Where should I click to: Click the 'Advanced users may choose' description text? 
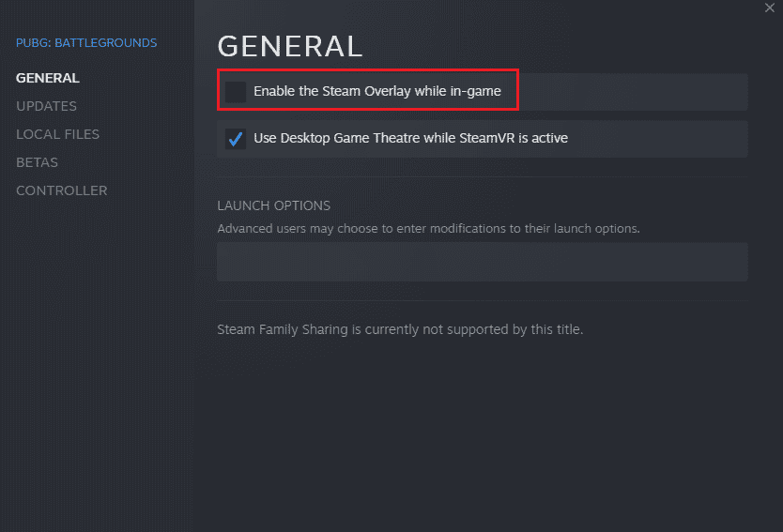click(428, 228)
